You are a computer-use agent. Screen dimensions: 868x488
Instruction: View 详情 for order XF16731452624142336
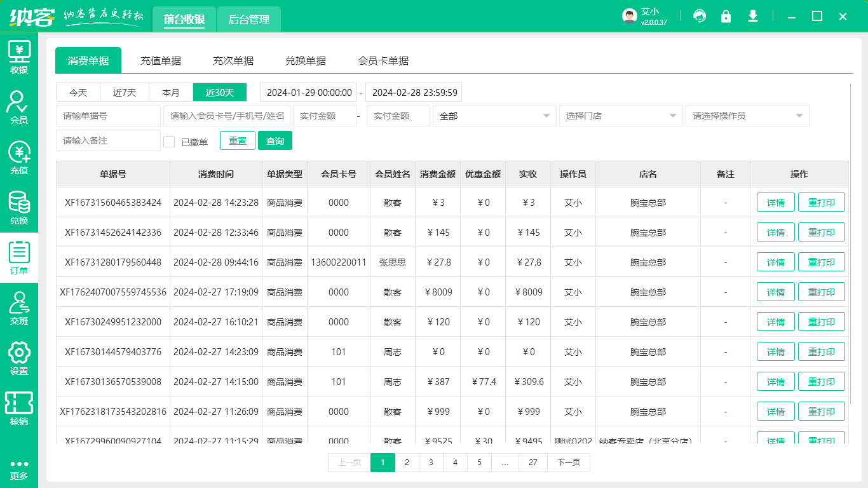tap(776, 233)
